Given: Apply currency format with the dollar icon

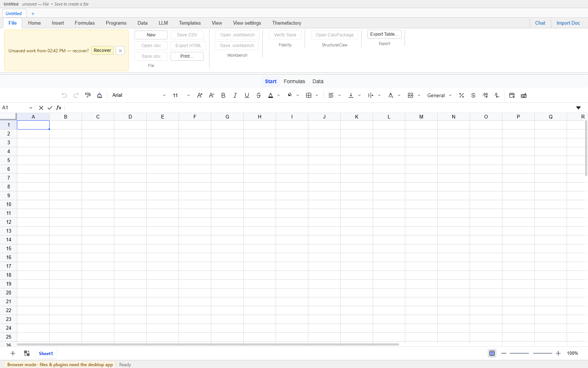Looking at the screenshot, I should pos(473,95).
